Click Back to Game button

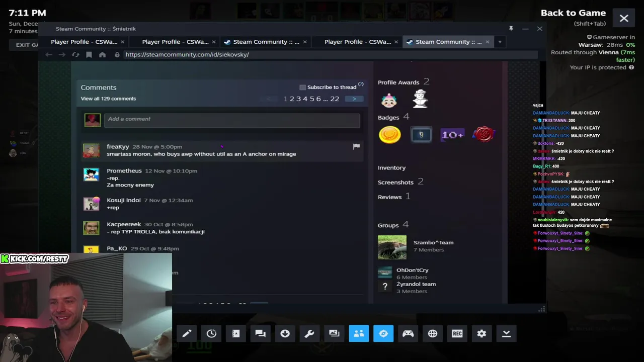573,13
